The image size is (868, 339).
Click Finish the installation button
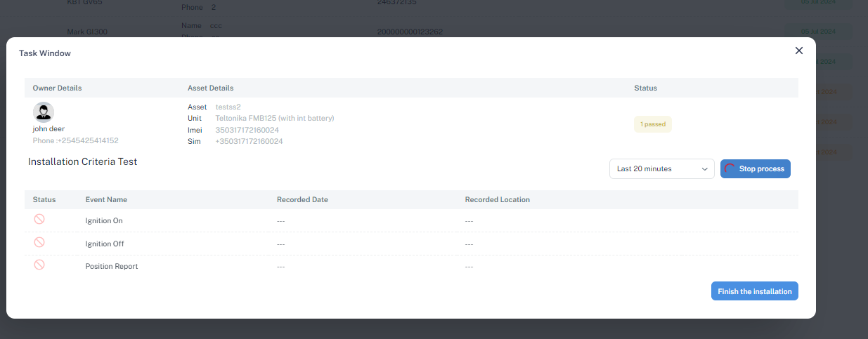(x=755, y=291)
